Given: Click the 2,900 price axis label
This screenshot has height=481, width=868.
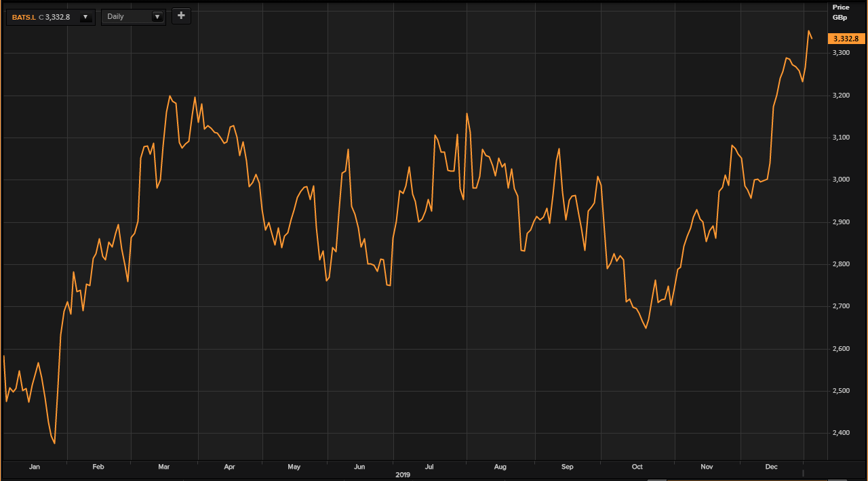Looking at the screenshot, I should (x=841, y=222).
